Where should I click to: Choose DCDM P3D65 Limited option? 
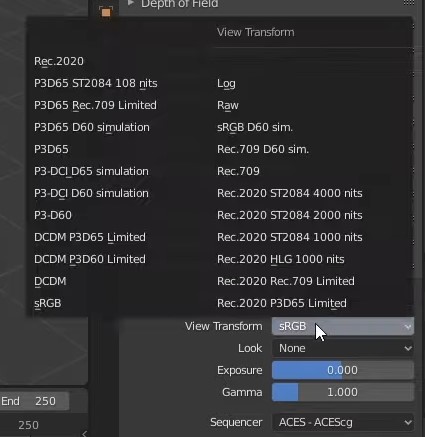click(90, 237)
